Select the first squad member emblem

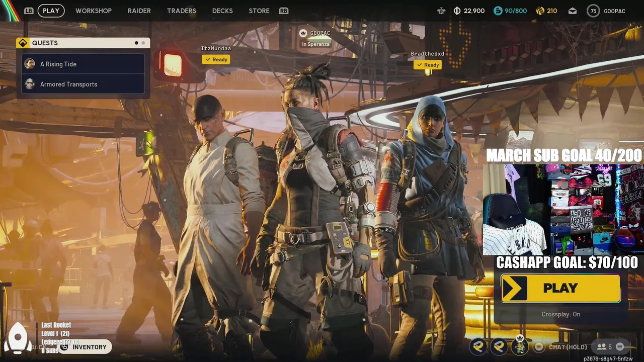478,346
